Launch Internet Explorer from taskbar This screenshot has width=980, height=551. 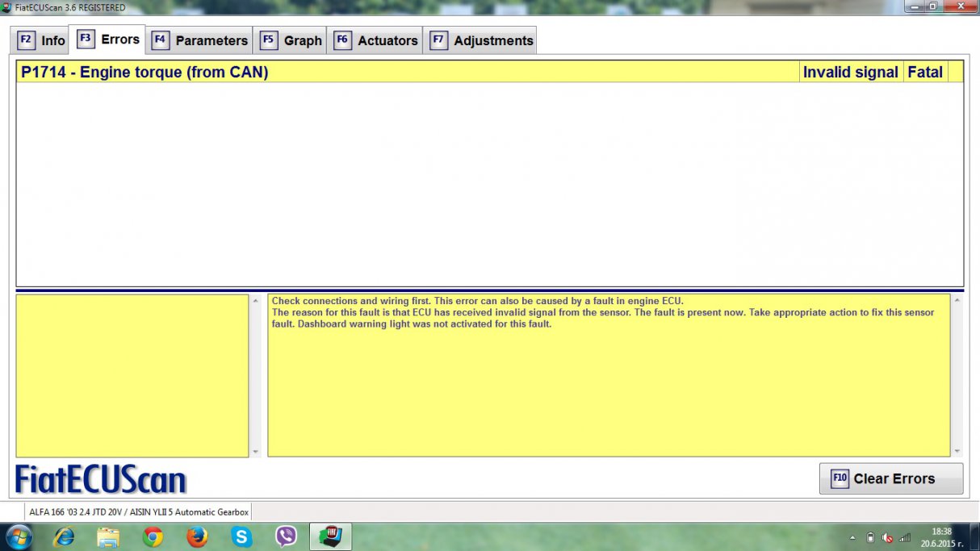pos(64,536)
